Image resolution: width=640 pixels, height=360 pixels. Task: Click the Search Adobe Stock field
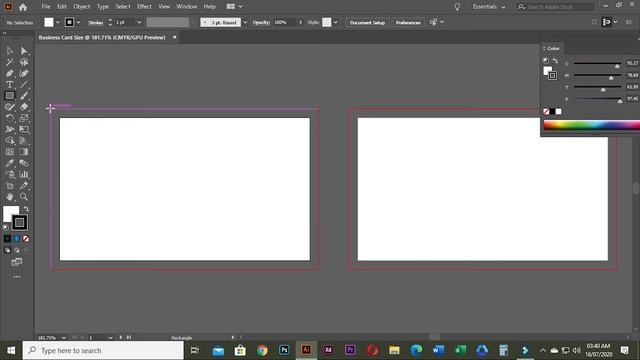coord(555,7)
